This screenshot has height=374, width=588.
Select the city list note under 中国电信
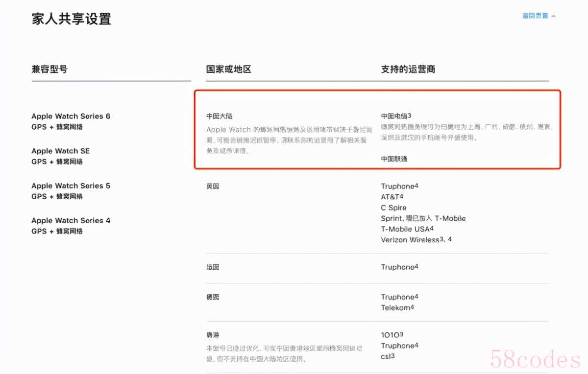tap(467, 132)
